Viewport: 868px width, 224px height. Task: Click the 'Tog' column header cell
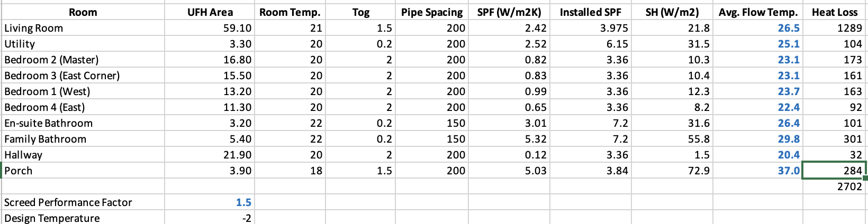[x=360, y=12]
